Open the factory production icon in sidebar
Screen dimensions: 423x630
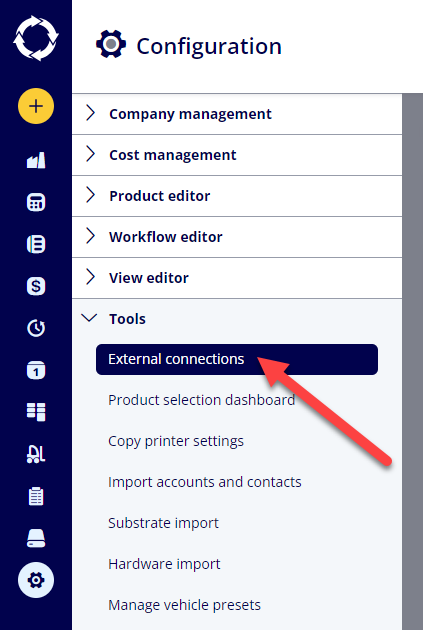click(36, 160)
